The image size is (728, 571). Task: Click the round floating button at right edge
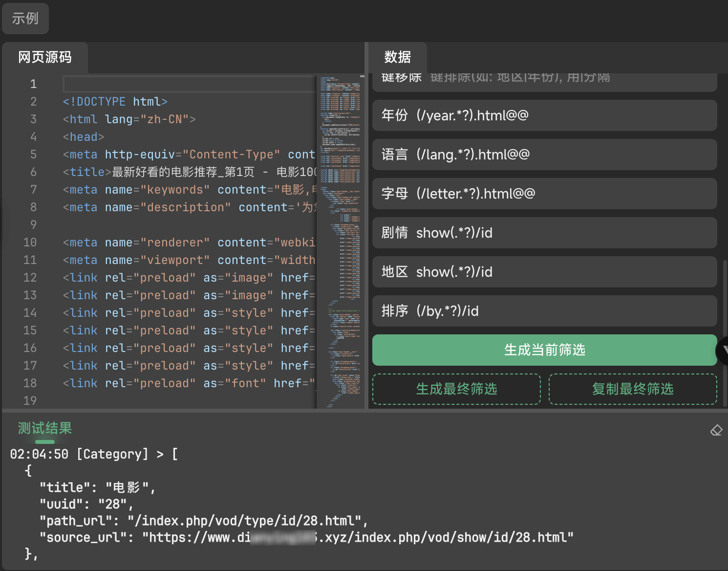tap(722, 350)
